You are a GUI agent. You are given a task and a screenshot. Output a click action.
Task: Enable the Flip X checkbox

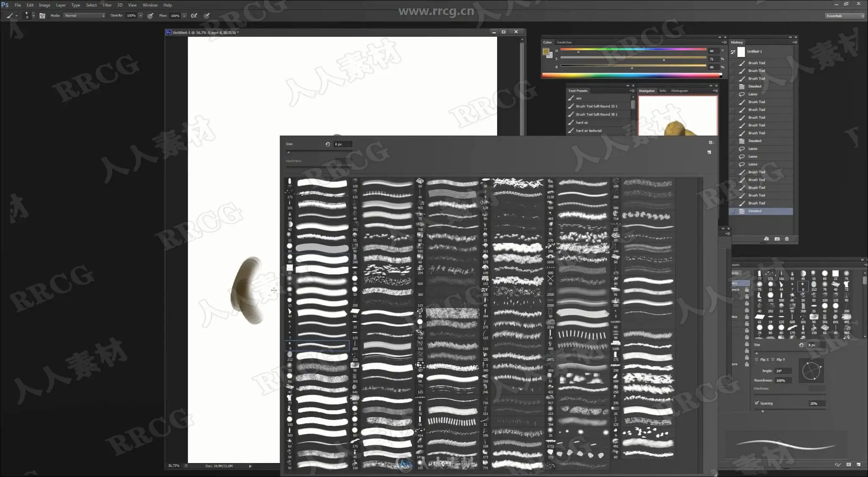pyautogui.click(x=757, y=360)
